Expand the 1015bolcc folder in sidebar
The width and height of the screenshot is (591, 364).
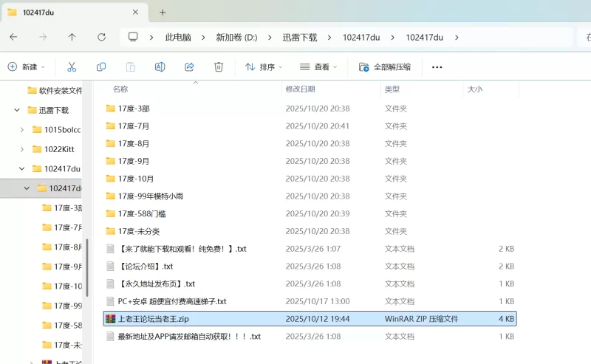point(22,129)
